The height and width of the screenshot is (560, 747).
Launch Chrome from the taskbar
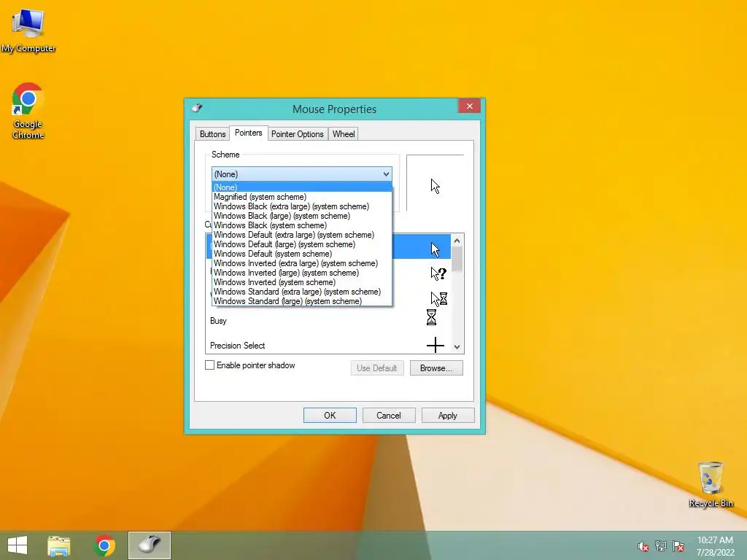pyautogui.click(x=104, y=545)
